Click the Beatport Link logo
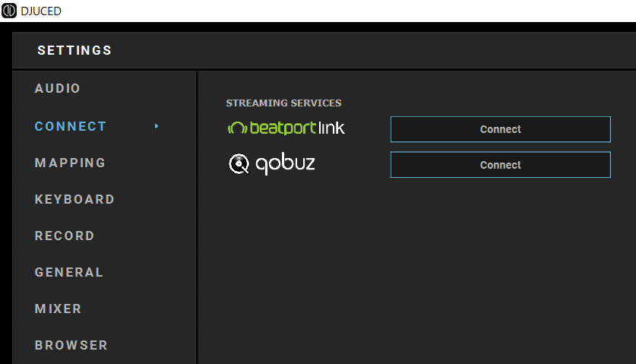Image resolution: width=636 pixels, height=364 pixels. point(286,128)
